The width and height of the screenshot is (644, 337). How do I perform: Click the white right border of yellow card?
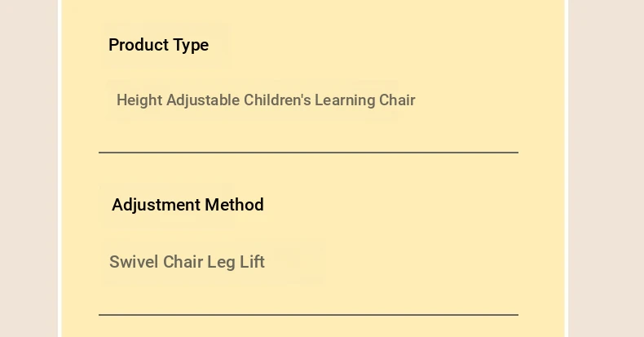pyautogui.click(x=567, y=168)
